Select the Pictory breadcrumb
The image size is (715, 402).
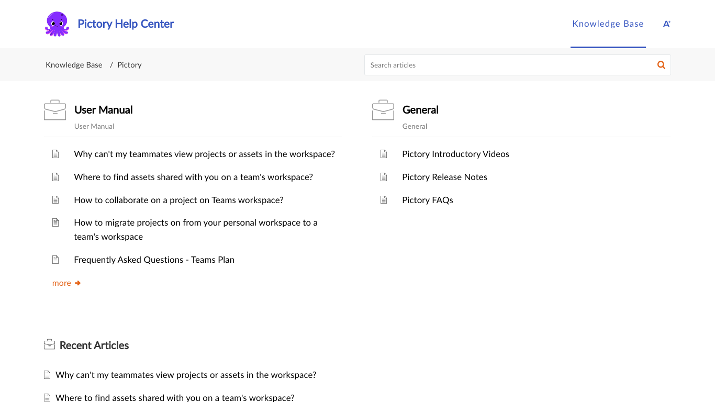[130, 65]
